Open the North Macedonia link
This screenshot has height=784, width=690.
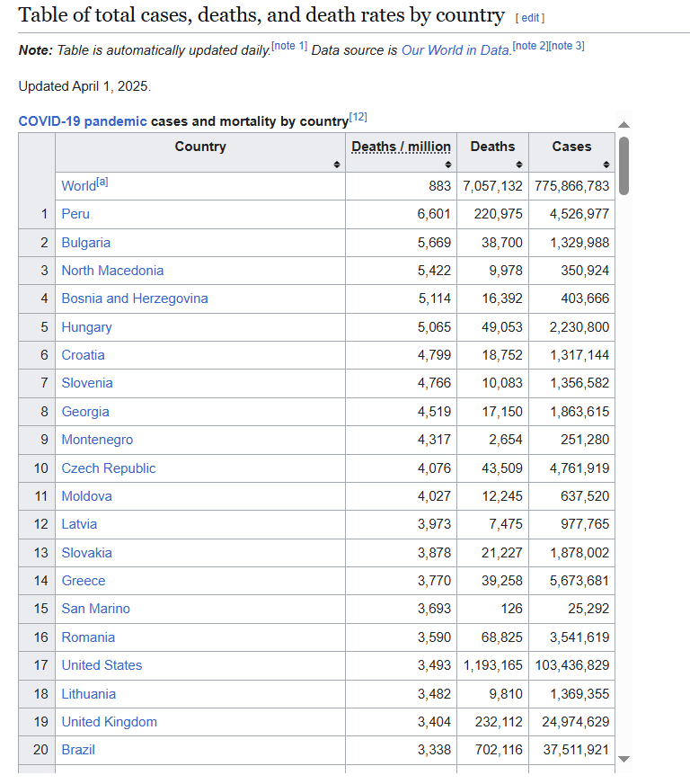112,271
